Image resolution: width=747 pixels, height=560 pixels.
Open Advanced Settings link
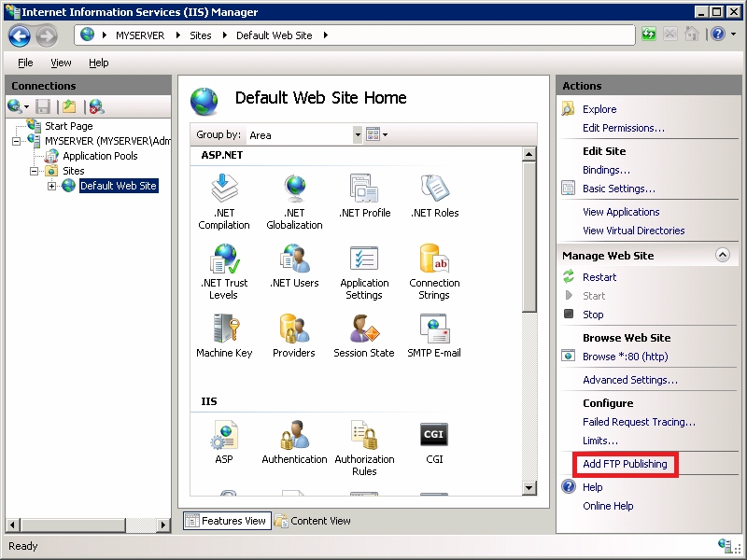click(x=629, y=380)
